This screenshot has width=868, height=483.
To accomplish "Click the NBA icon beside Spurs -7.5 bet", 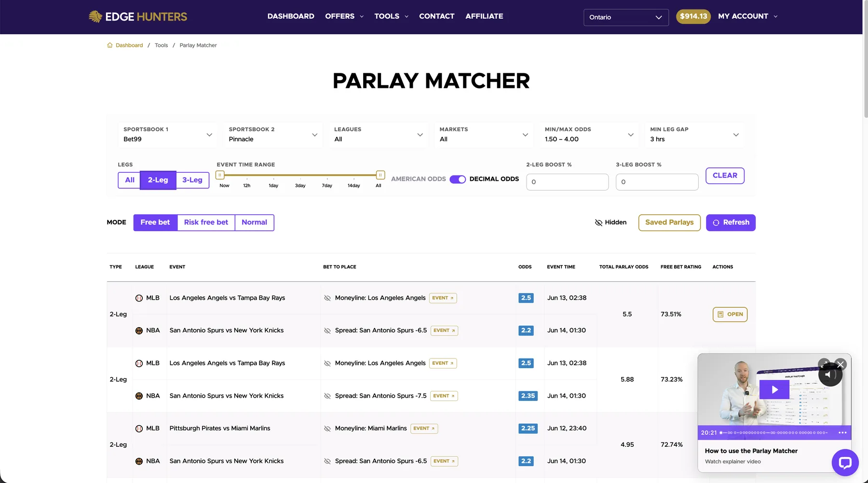I will tap(139, 396).
